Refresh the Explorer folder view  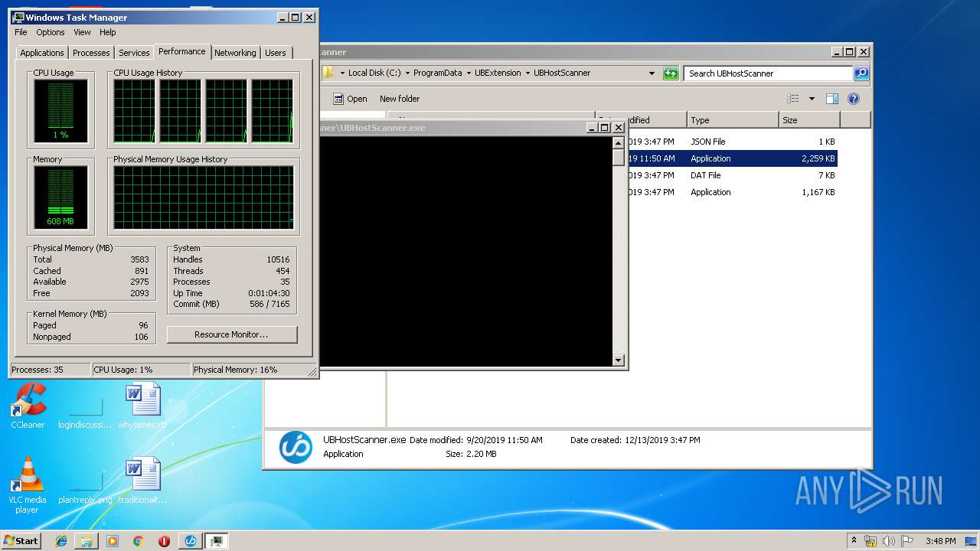(x=671, y=73)
